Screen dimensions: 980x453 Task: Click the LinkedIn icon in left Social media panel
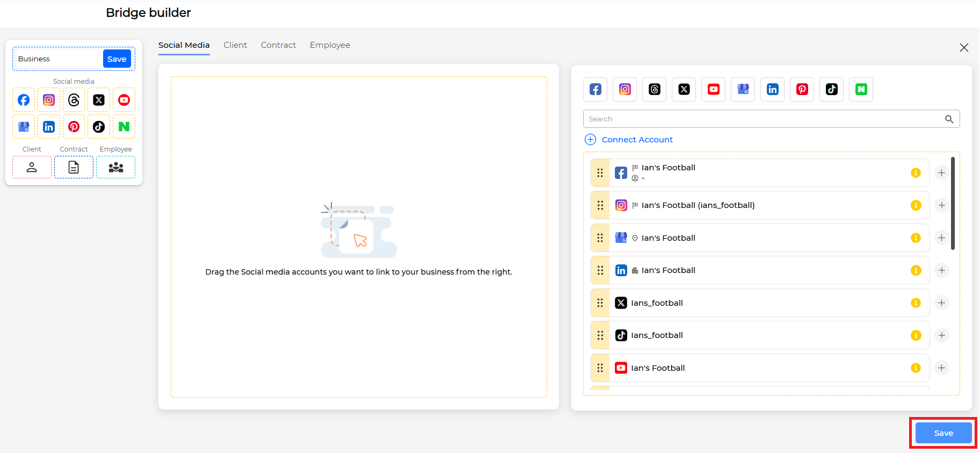[x=49, y=127]
